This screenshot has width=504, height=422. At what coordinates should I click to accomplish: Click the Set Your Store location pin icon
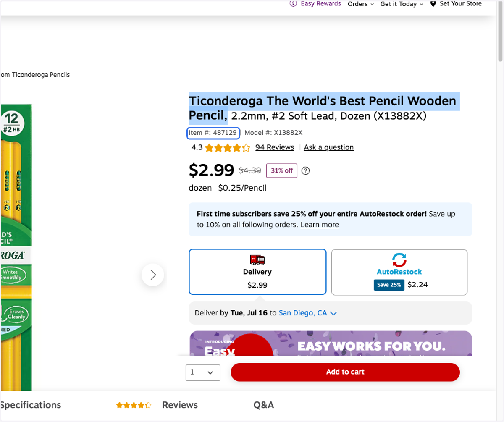[x=433, y=4]
